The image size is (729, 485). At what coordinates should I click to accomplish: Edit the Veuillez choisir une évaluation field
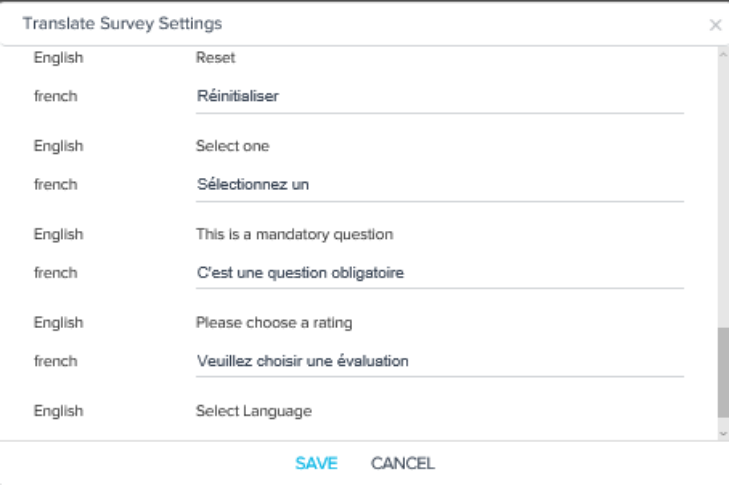[440, 362]
